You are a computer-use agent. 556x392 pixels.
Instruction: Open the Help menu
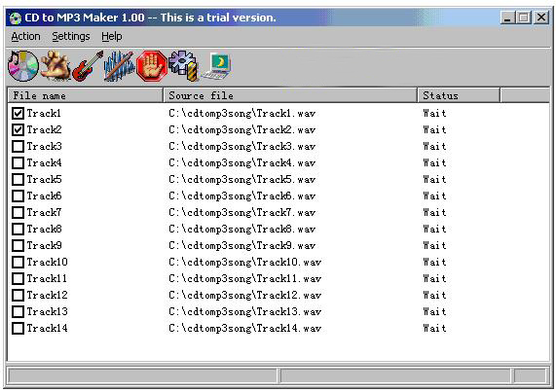[112, 36]
